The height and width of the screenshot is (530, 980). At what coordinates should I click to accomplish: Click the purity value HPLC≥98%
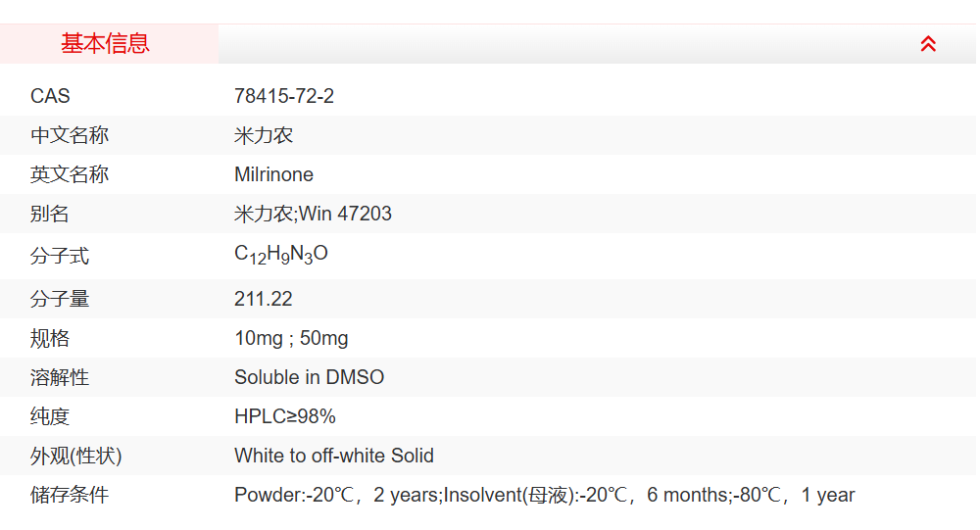(284, 416)
